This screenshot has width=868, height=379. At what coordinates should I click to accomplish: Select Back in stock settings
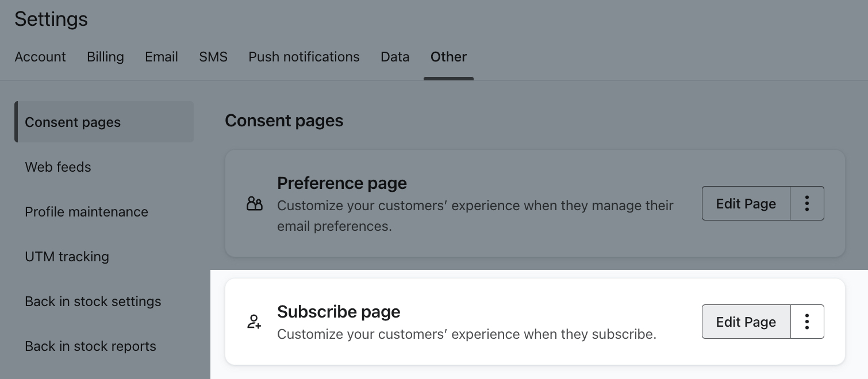pos(93,301)
